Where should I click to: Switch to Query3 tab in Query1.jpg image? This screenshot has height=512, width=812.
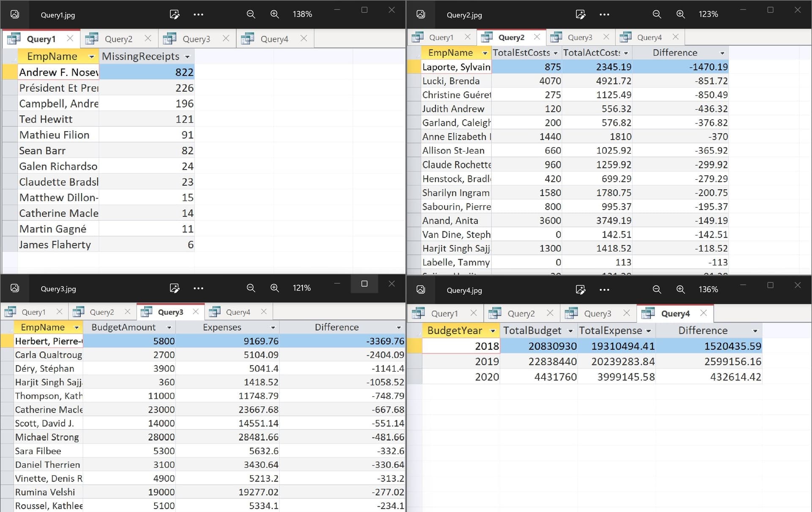(x=197, y=39)
